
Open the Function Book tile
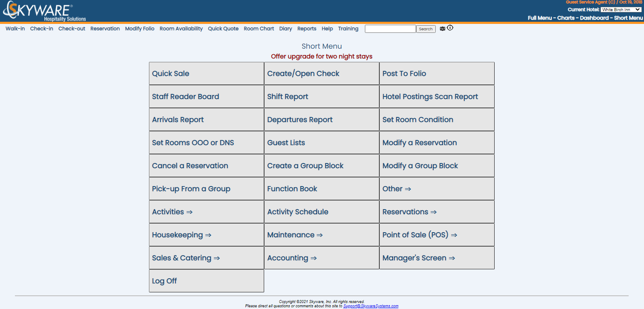(x=322, y=189)
